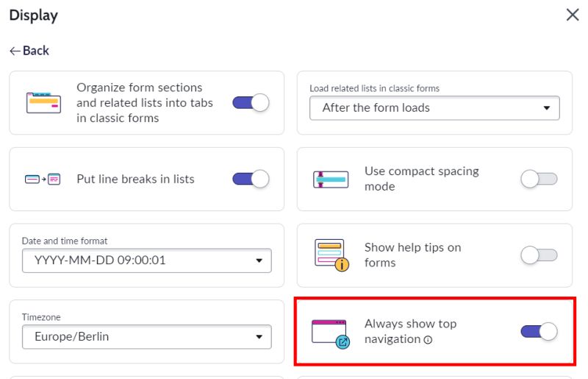Go back using the Back link
The image size is (588, 379).
pos(29,51)
